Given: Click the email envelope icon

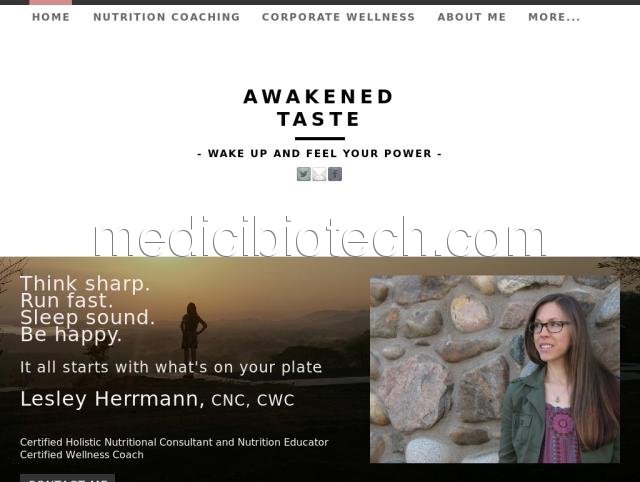Looking at the screenshot, I should 319,174.
